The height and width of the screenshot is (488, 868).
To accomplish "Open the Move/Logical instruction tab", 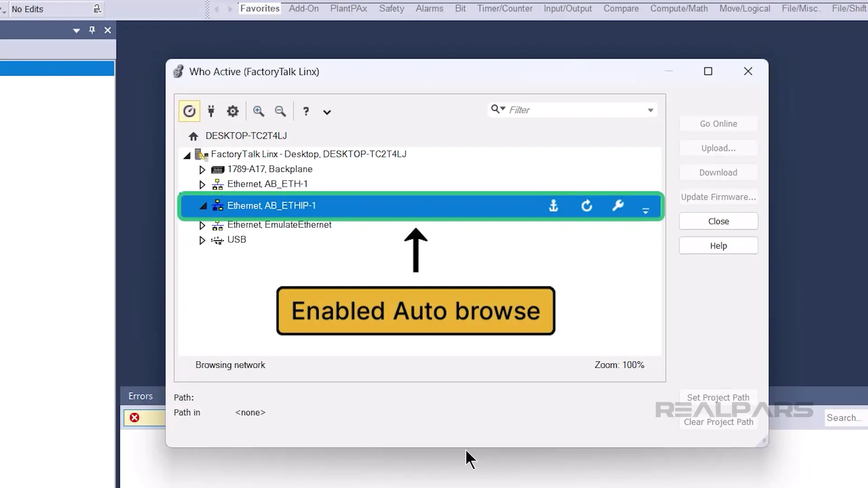I will [x=745, y=9].
